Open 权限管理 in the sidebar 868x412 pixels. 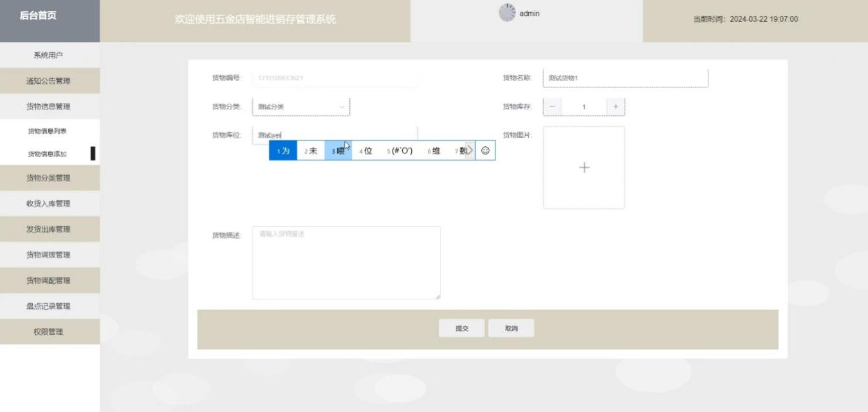(x=49, y=332)
